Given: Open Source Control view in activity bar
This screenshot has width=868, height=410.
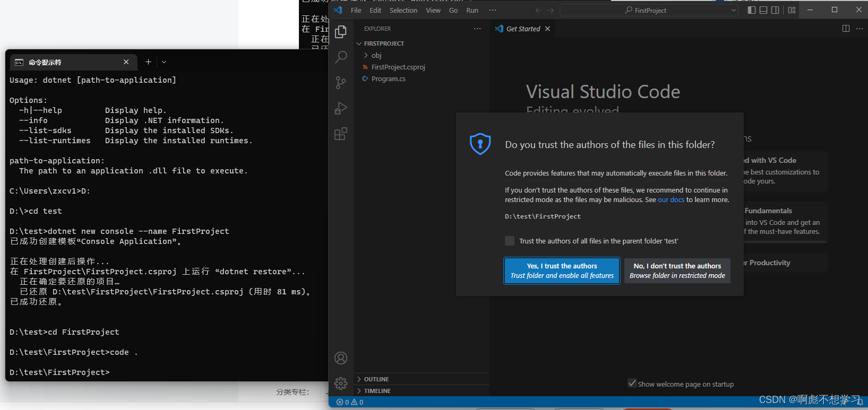Looking at the screenshot, I should coord(341,82).
